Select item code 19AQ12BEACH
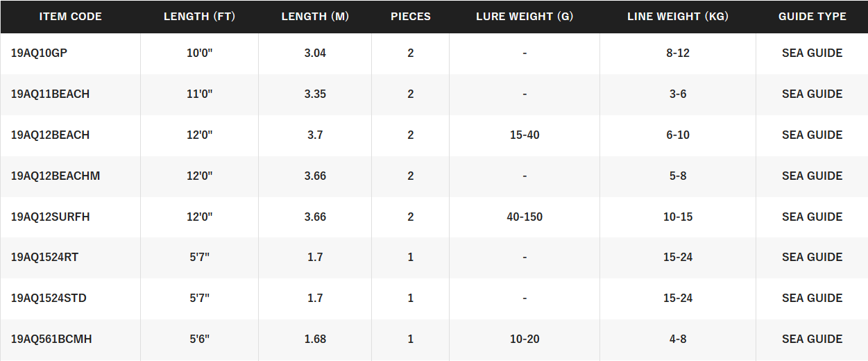 pos(50,135)
